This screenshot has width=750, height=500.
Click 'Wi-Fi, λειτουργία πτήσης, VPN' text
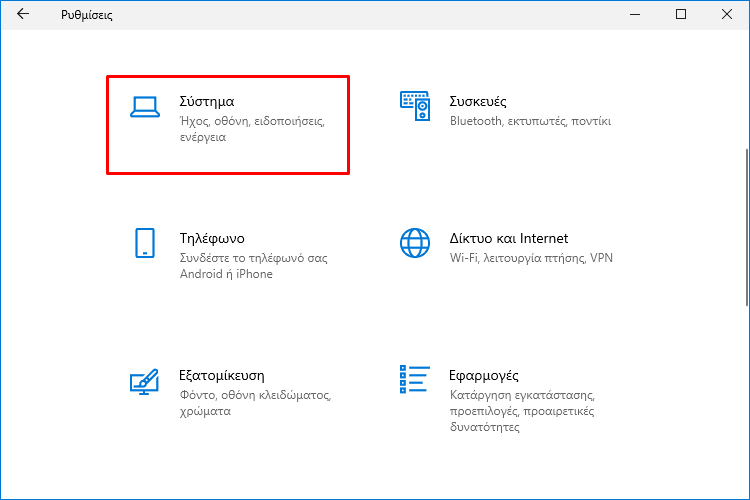coord(531,258)
